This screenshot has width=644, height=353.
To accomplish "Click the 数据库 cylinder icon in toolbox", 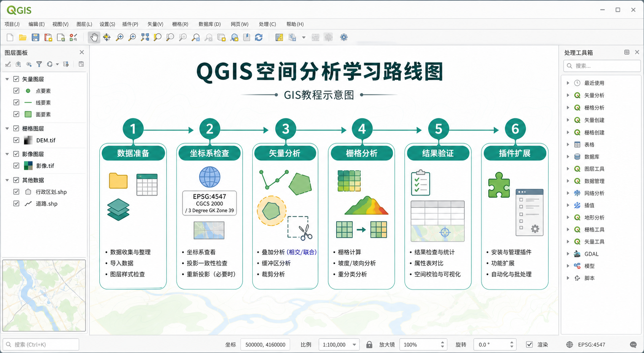I will tap(577, 157).
